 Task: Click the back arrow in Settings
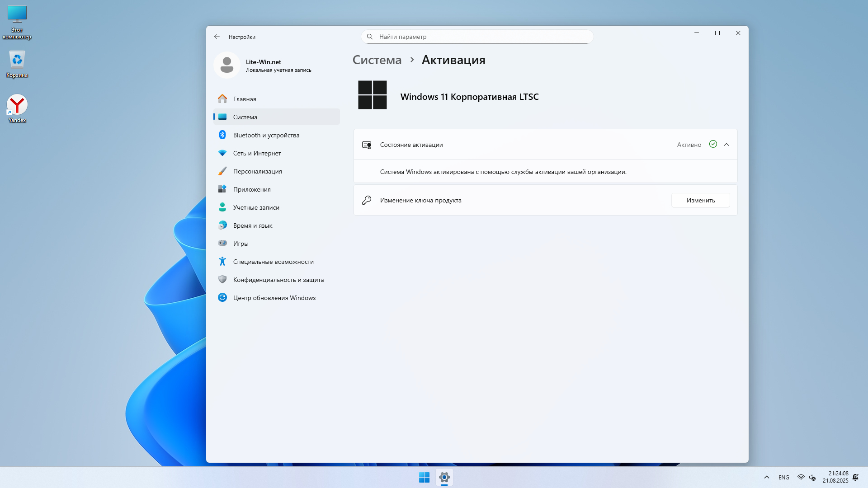217,37
